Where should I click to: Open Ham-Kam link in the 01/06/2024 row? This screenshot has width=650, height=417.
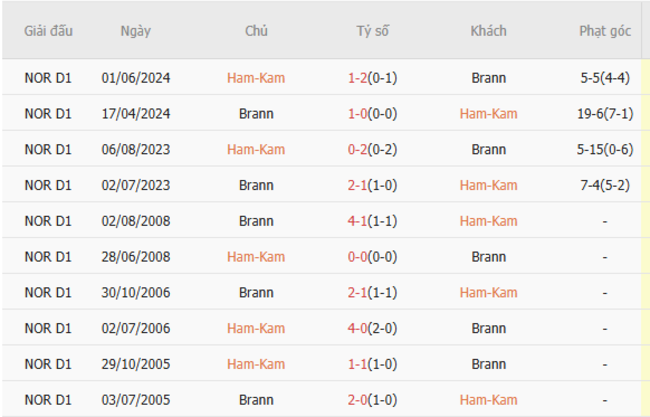[256, 78]
